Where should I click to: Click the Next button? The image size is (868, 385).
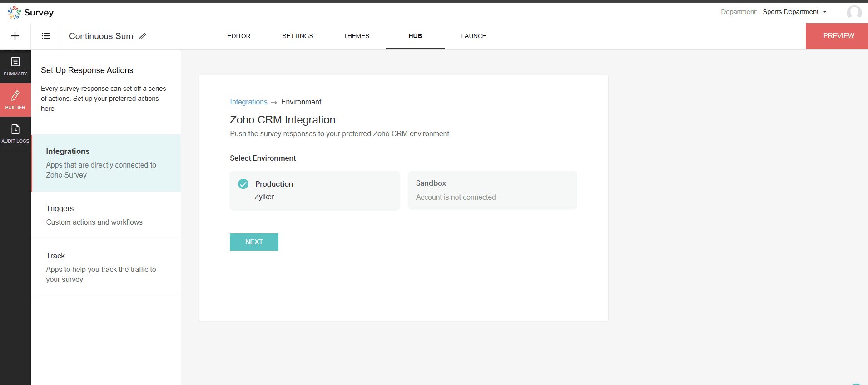coord(254,242)
